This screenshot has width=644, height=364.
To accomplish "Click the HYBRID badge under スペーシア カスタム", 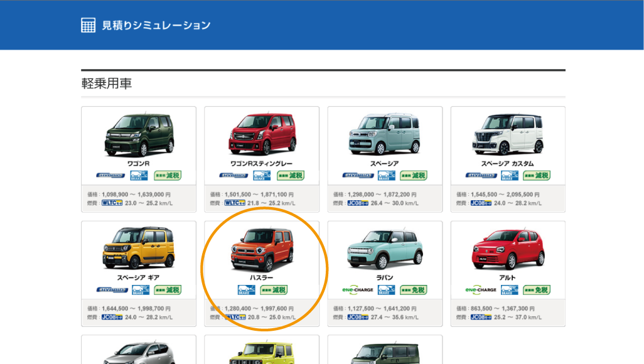I will point(481,176).
